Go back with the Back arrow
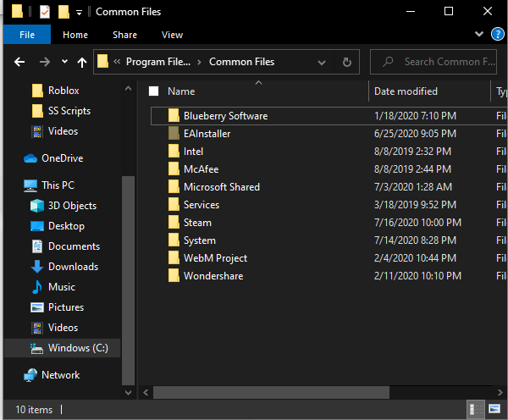 pyautogui.click(x=19, y=62)
